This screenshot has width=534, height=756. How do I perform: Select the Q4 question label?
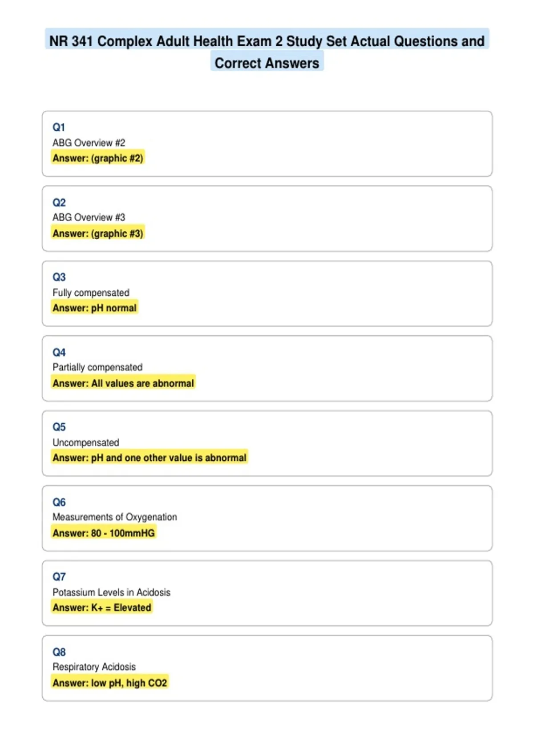click(x=59, y=352)
